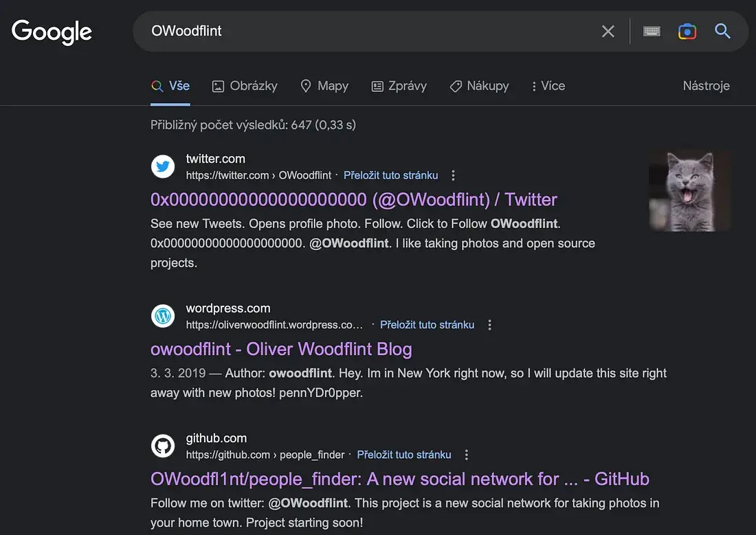The image size is (756, 535).
Task: Expand the Více menu
Action: coord(548,87)
